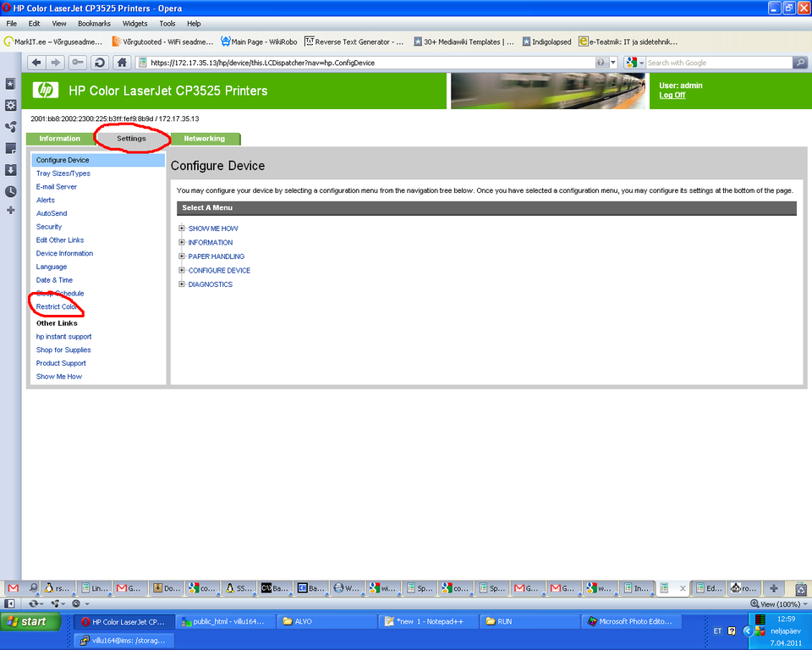This screenshot has width=812, height=650.
Task: Open the Shop for Supplies link
Action: pyautogui.click(x=63, y=350)
